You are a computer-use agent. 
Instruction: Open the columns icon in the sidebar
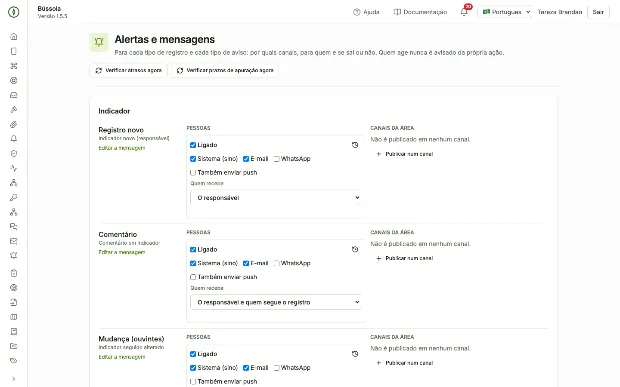13,317
